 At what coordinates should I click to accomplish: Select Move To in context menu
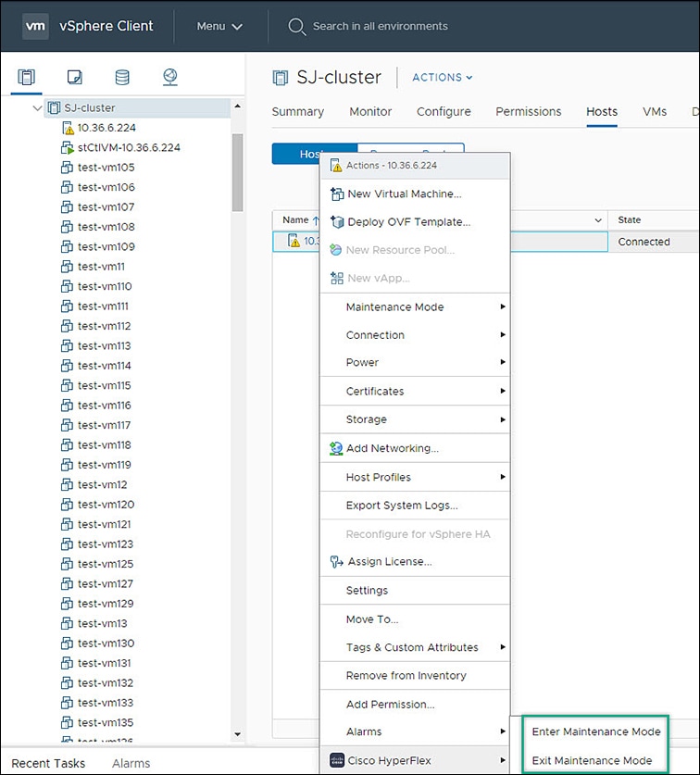click(415, 619)
